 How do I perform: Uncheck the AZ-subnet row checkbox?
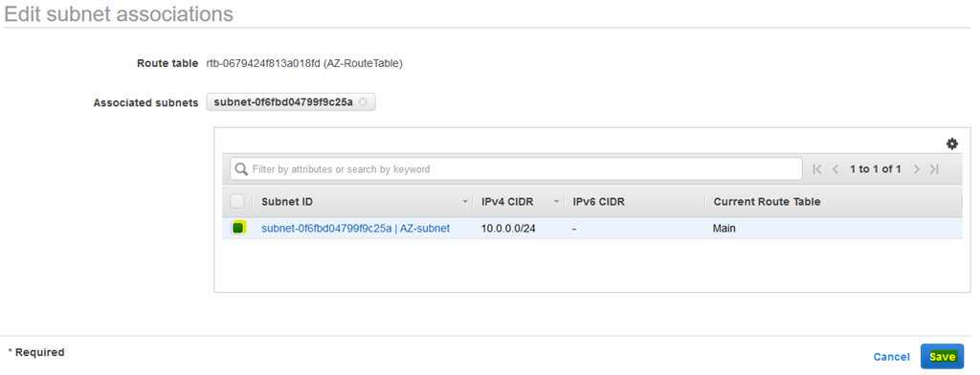[x=238, y=228]
